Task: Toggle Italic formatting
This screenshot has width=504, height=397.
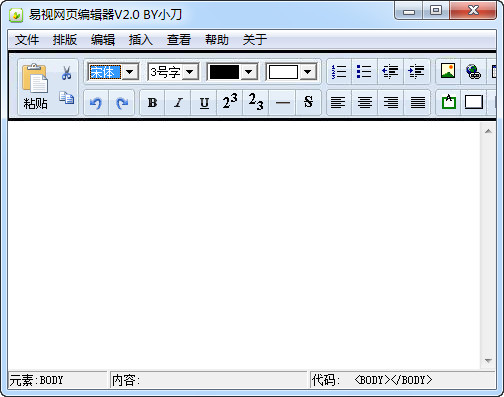Action: pos(178,103)
